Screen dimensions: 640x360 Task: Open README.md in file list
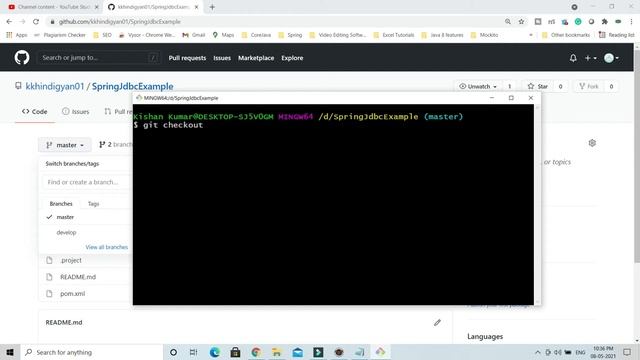[78, 277]
